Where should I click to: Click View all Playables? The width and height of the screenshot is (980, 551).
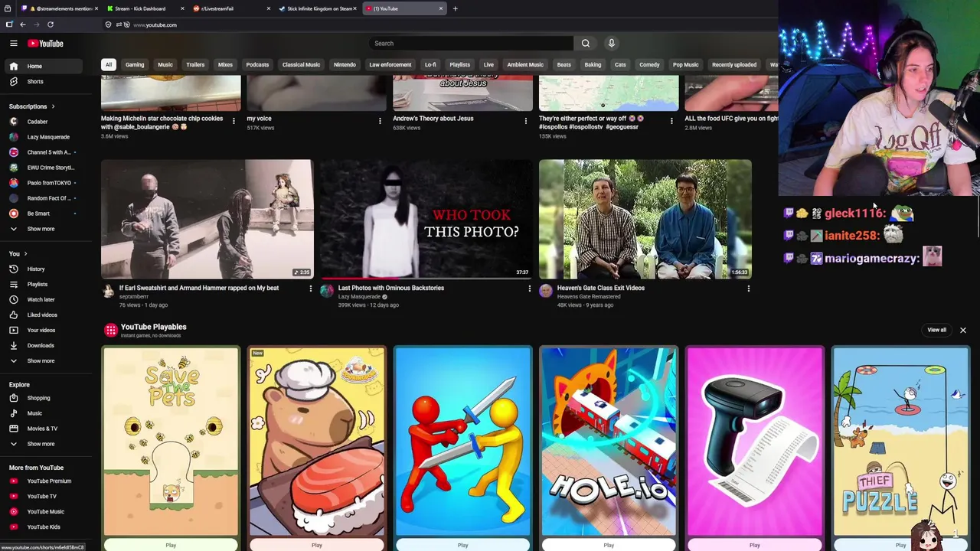[x=936, y=330]
